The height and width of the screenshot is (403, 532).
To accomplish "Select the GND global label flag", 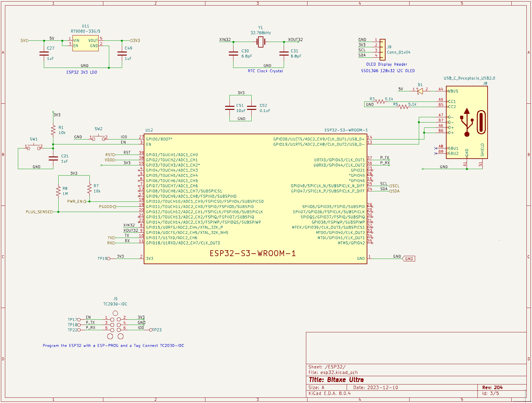I will pos(409,259).
